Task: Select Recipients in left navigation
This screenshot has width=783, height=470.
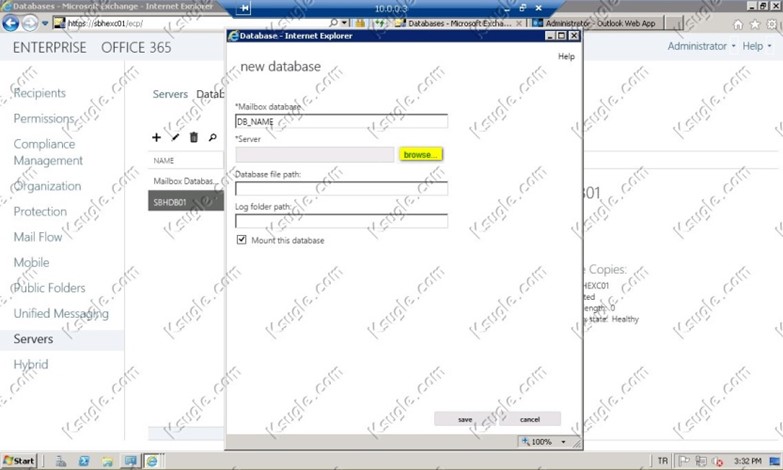Action: coord(39,93)
